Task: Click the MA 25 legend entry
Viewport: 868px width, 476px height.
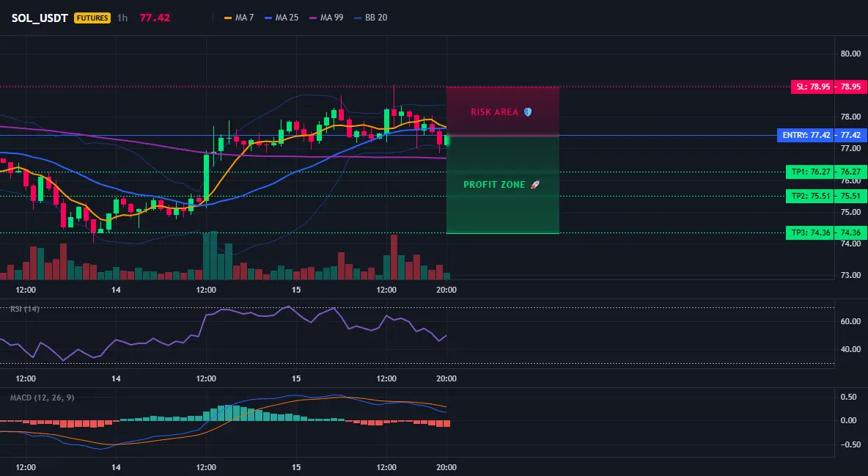Action: (x=282, y=18)
